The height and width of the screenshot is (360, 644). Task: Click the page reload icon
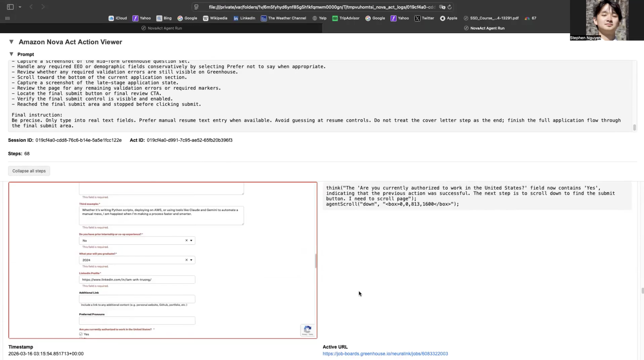(x=450, y=7)
